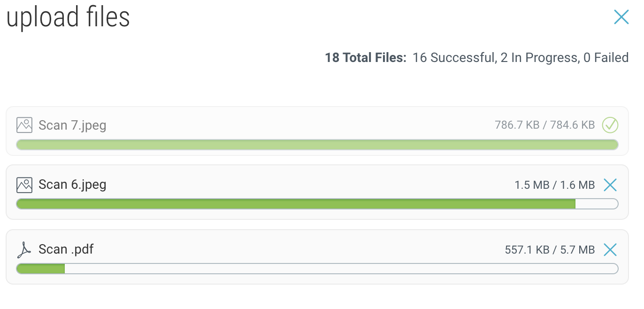Select the Scan 6.jpeg file name
644x309 pixels.
pyautogui.click(x=72, y=185)
